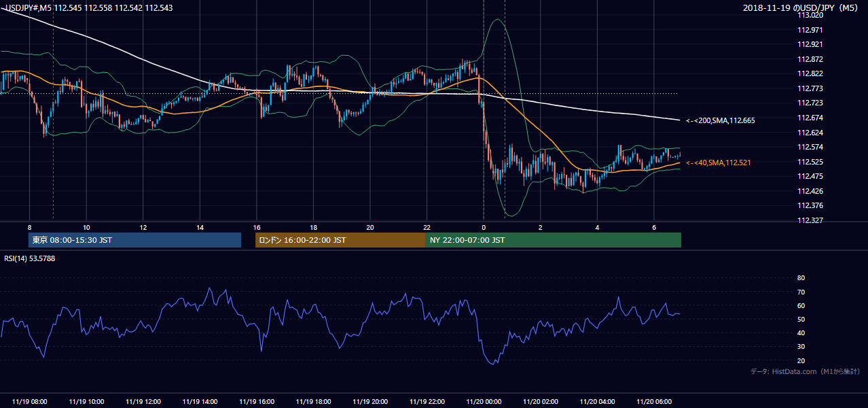This screenshot has width=868, height=408.
Task: Click the chart title 2018-11-19 のUSD/JPY (M5)
Action: pyautogui.click(x=801, y=7)
